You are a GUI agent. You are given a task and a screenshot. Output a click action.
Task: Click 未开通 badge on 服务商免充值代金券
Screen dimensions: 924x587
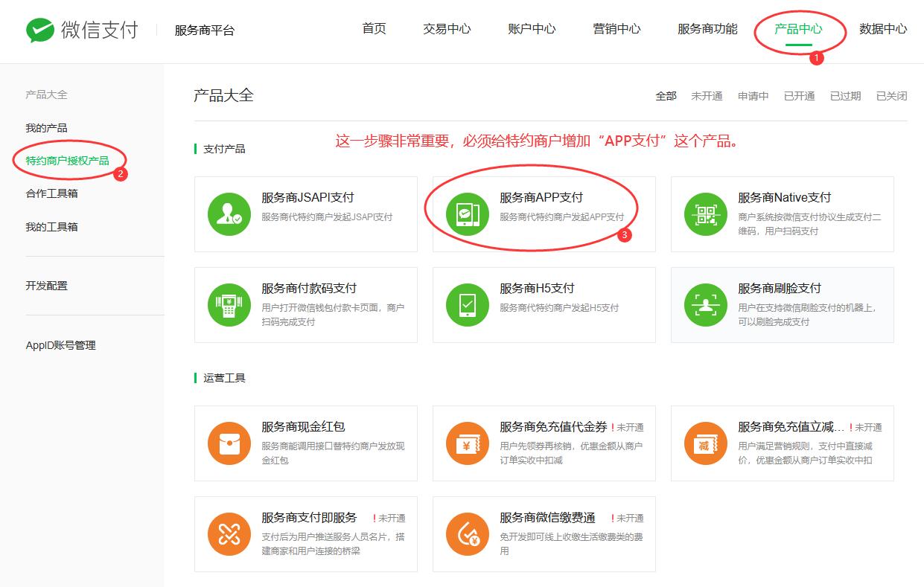628,428
